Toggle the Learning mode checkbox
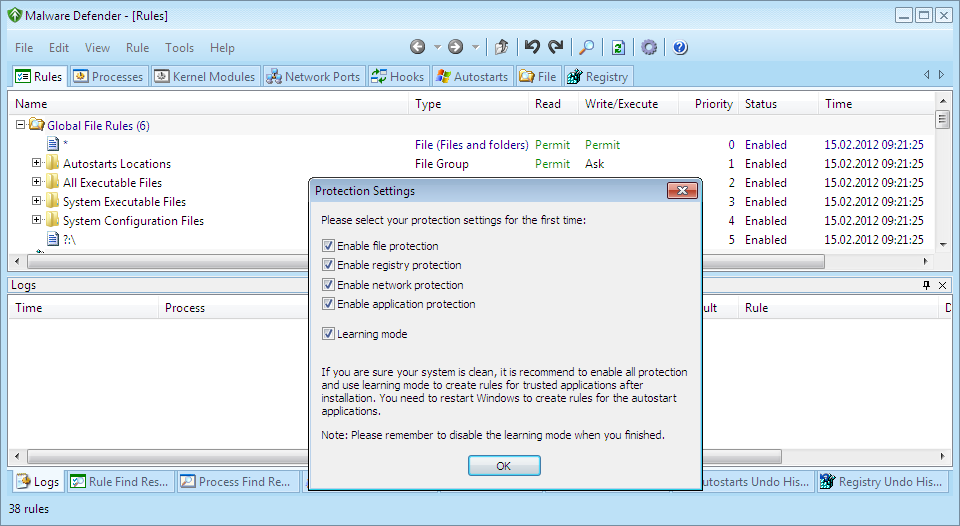Image resolution: width=960 pixels, height=526 pixels. (x=328, y=334)
